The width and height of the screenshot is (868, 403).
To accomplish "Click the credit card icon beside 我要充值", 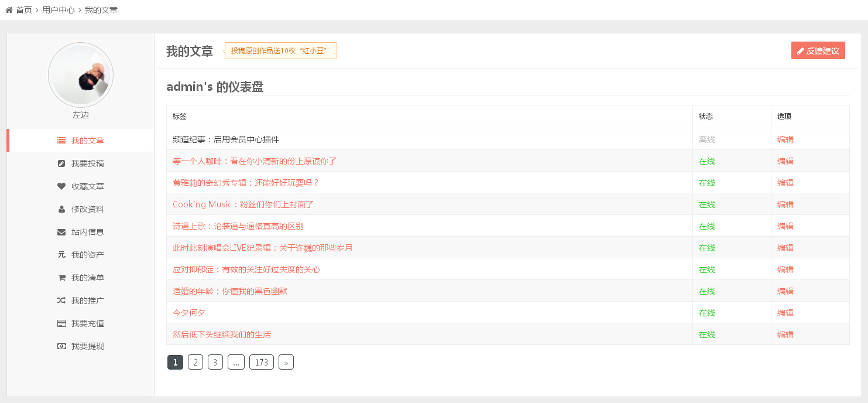I will click(61, 323).
